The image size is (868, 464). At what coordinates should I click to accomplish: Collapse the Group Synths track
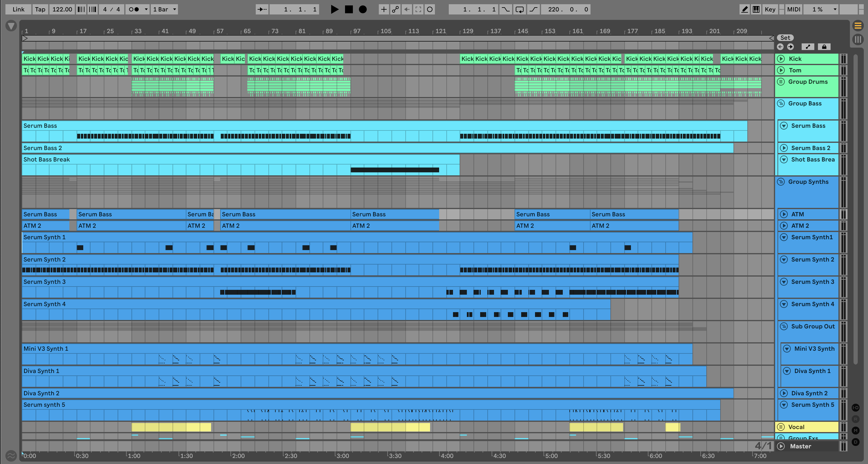(x=781, y=182)
